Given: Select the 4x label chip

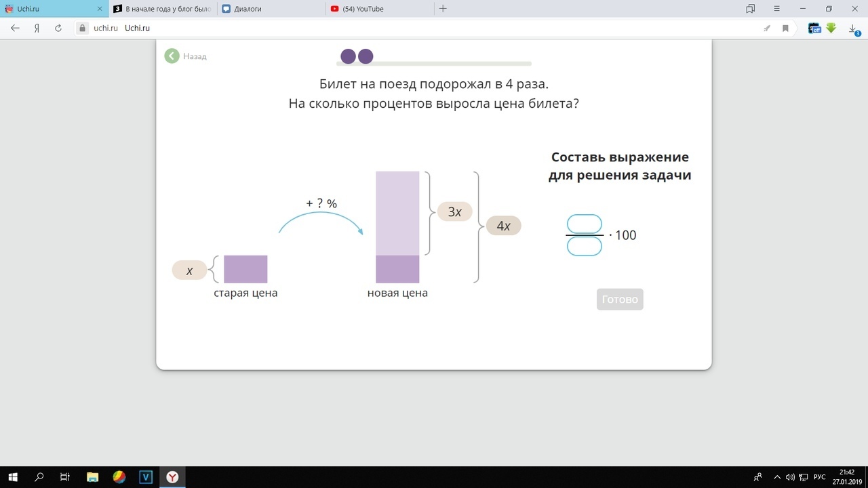Looking at the screenshot, I should coord(503,226).
